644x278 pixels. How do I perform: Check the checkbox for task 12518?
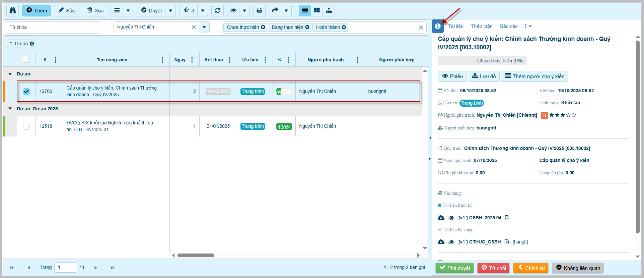(26, 126)
